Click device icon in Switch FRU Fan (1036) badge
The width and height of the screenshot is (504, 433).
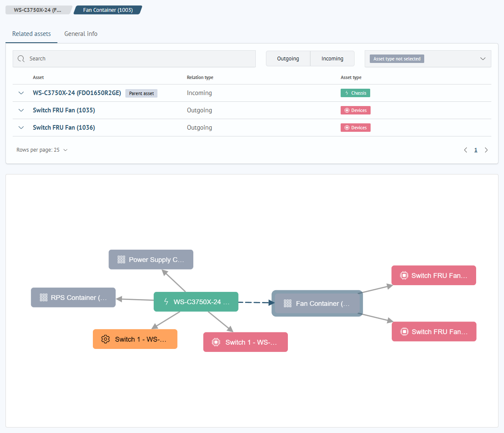point(347,128)
